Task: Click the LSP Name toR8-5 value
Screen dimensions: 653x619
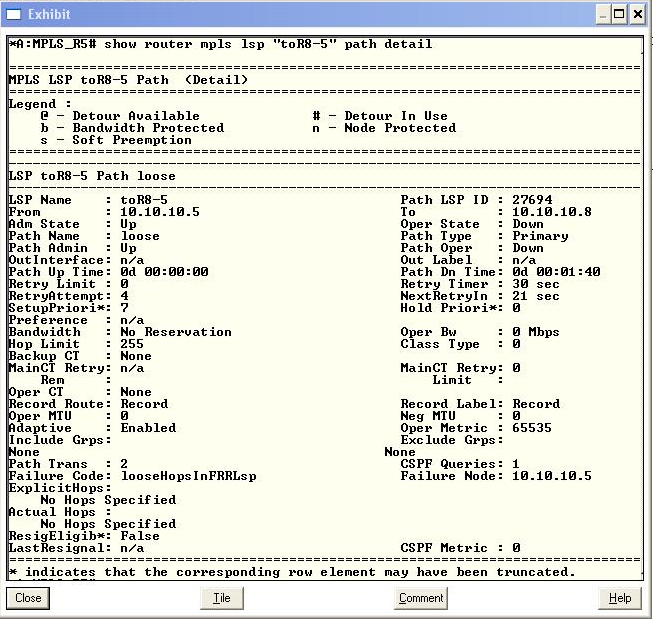Action: tap(144, 200)
